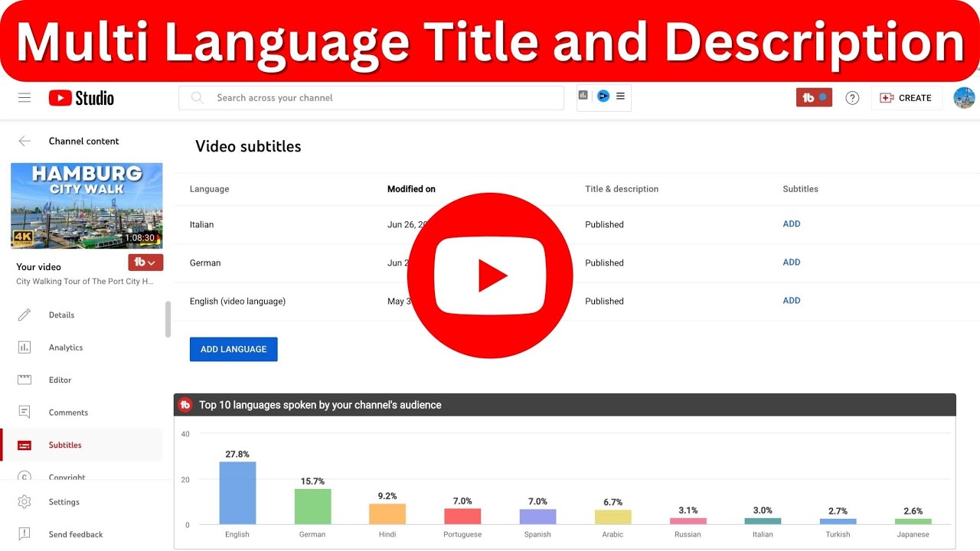Click the video title City Walking Tour text
The image size is (980, 551).
click(x=85, y=282)
